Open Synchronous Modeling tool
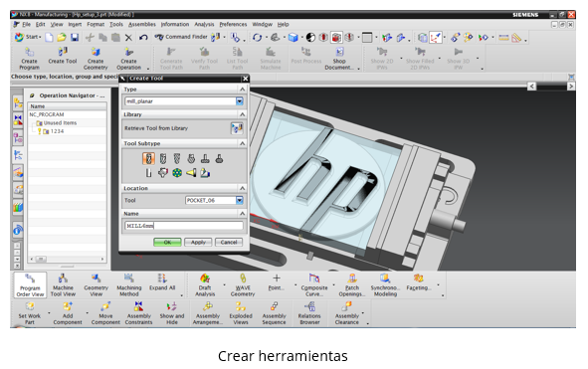The height and width of the screenshot is (369, 588). (x=385, y=285)
